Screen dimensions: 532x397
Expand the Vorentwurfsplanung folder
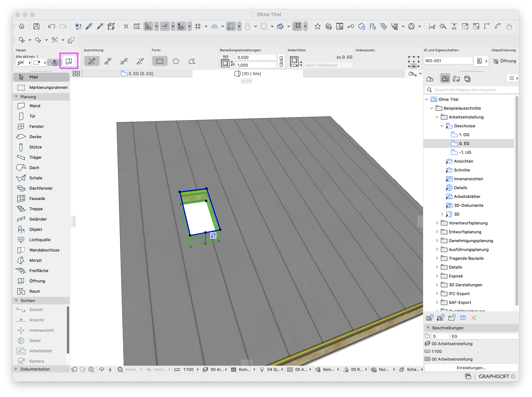[x=437, y=223]
